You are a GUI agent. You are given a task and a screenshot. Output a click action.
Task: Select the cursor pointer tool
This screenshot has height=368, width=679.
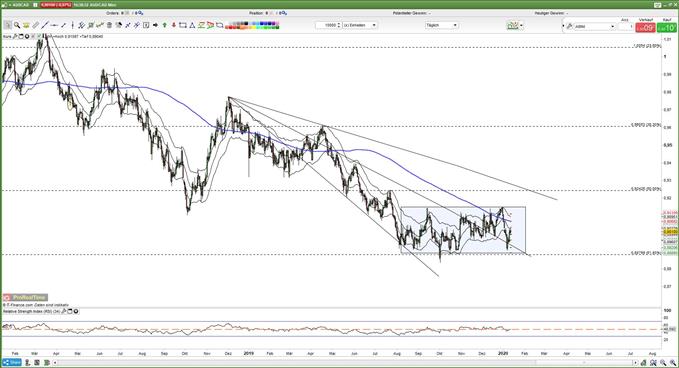click(7, 25)
